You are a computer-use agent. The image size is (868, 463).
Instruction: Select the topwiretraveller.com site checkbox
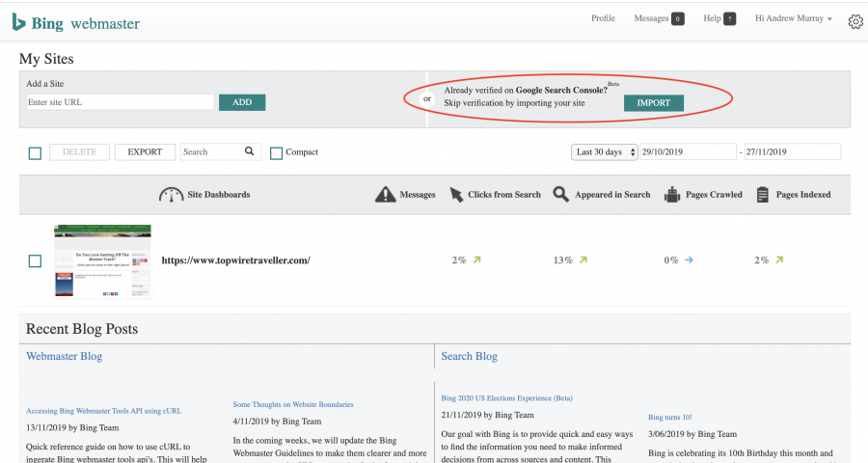(x=35, y=260)
